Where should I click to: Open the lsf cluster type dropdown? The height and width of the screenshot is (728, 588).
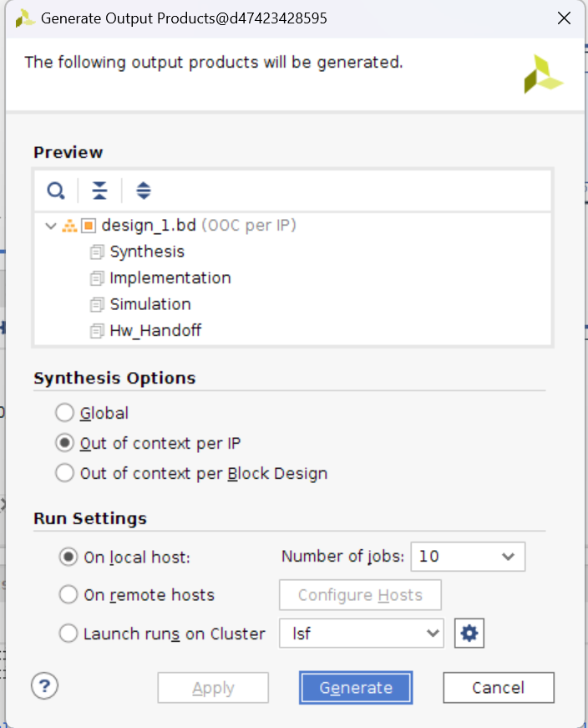pos(362,634)
